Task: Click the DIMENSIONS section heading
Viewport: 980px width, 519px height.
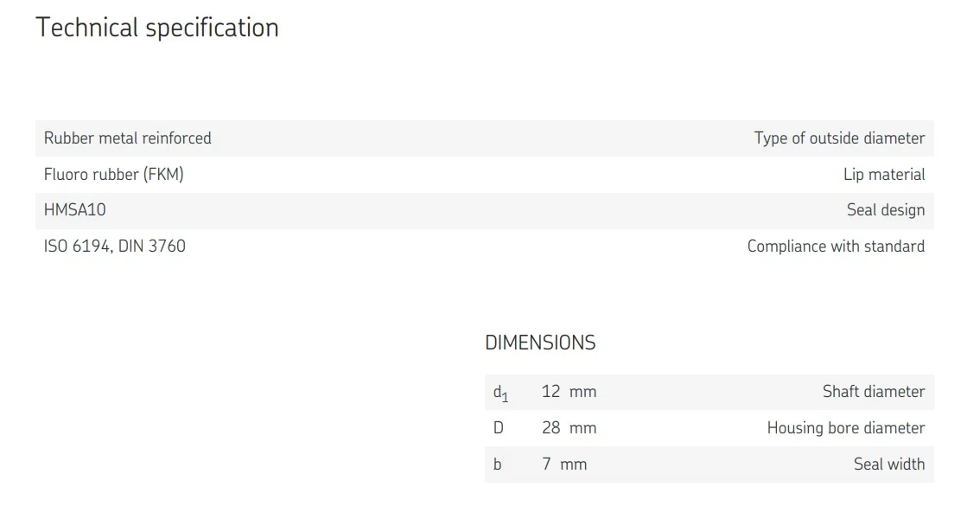Action: tap(540, 343)
